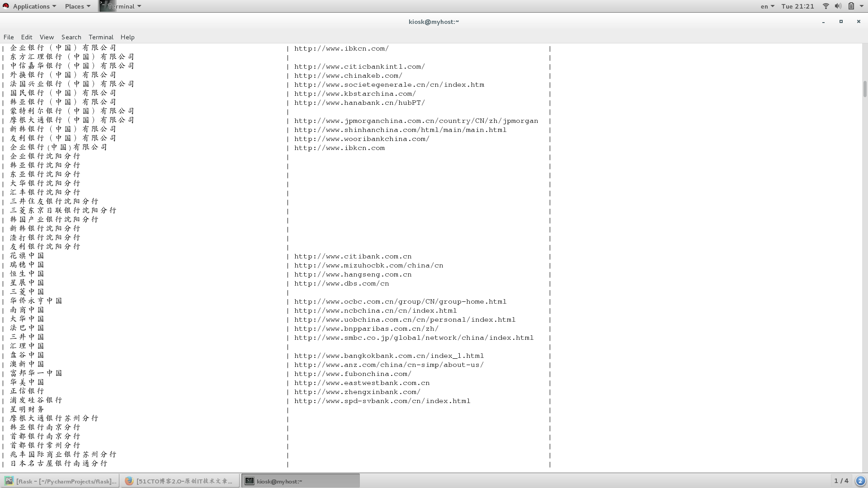Click the ocbc.com.cn group-home URL

point(400,301)
